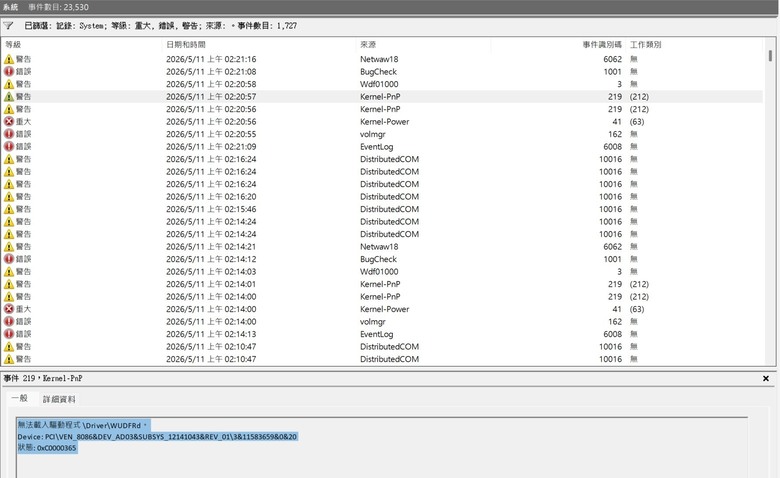
Task: Click the 事件 219, Kernel-PnP pane title
Action: 43,379
